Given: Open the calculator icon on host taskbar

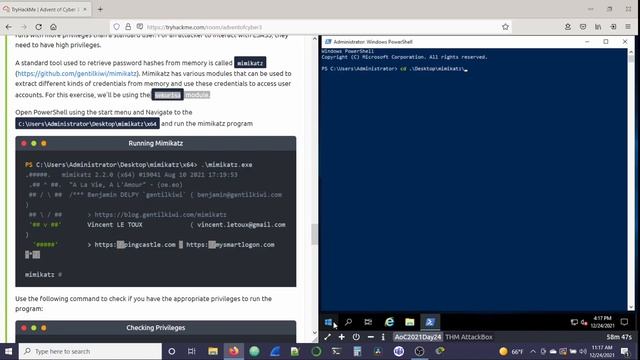Looking at the screenshot, I should (x=357, y=351).
